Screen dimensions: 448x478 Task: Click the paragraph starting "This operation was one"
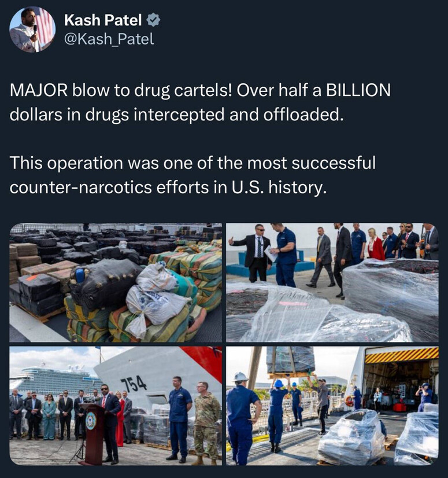coord(192,175)
